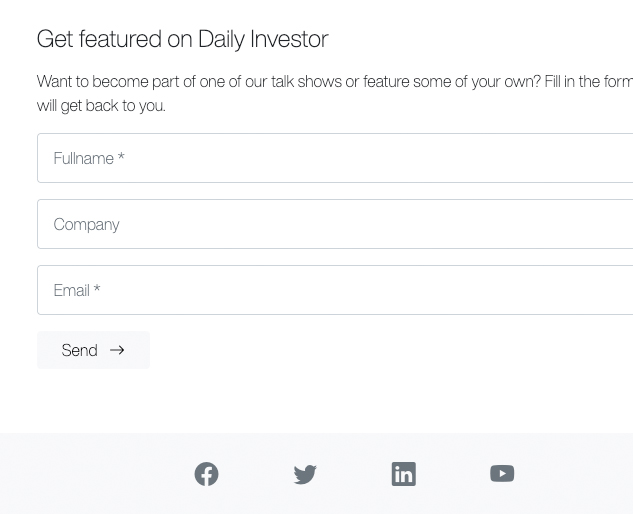Click the asterisk after the Fullname label

pos(121,158)
